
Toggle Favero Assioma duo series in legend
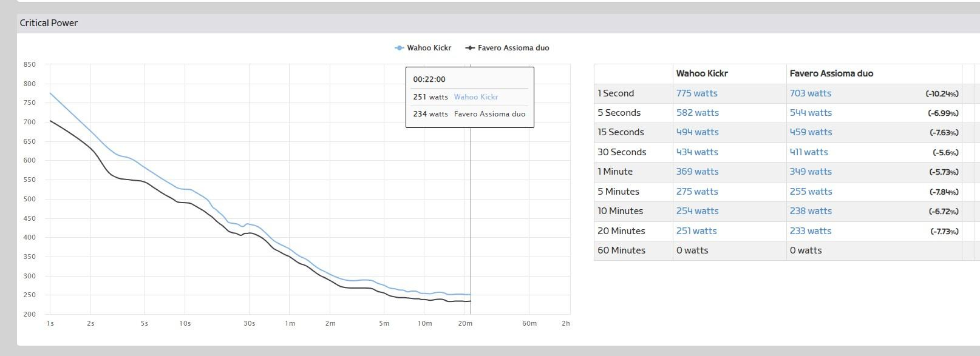coord(507,48)
